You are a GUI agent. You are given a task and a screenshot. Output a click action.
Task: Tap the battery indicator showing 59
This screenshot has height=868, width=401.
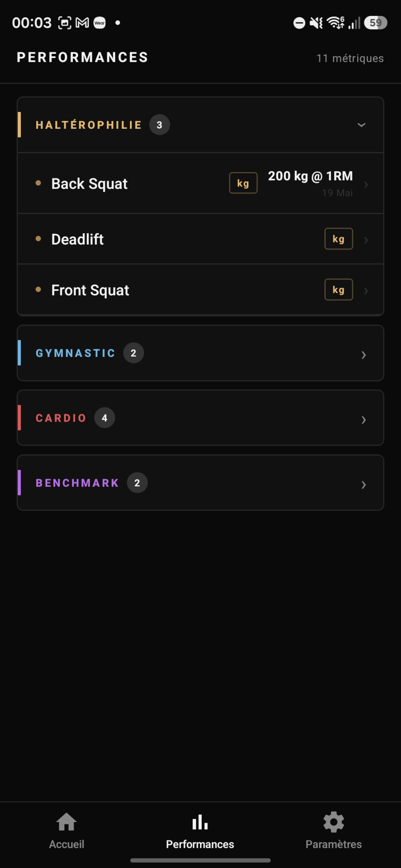375,23
